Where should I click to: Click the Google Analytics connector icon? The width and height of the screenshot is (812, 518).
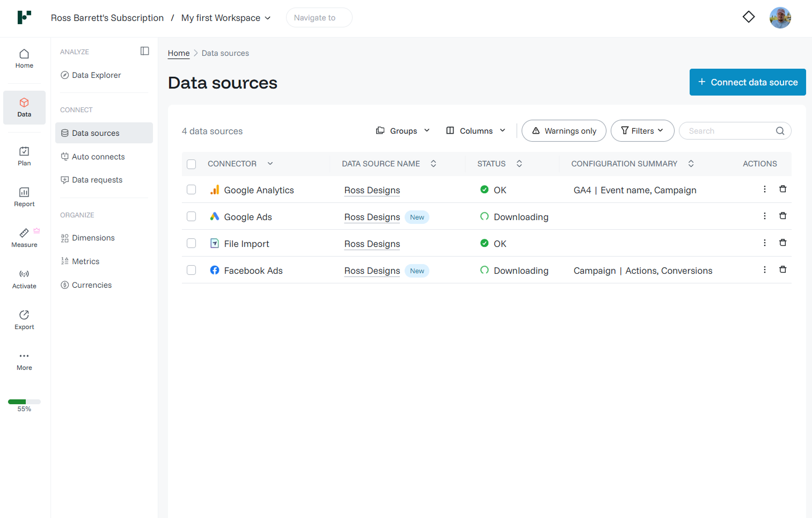click(215, 189)
